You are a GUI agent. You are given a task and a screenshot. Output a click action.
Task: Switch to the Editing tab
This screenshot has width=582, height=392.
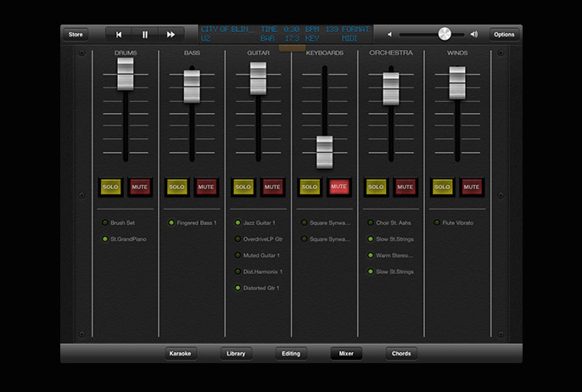pyautogui.click(x=291, y=353)
